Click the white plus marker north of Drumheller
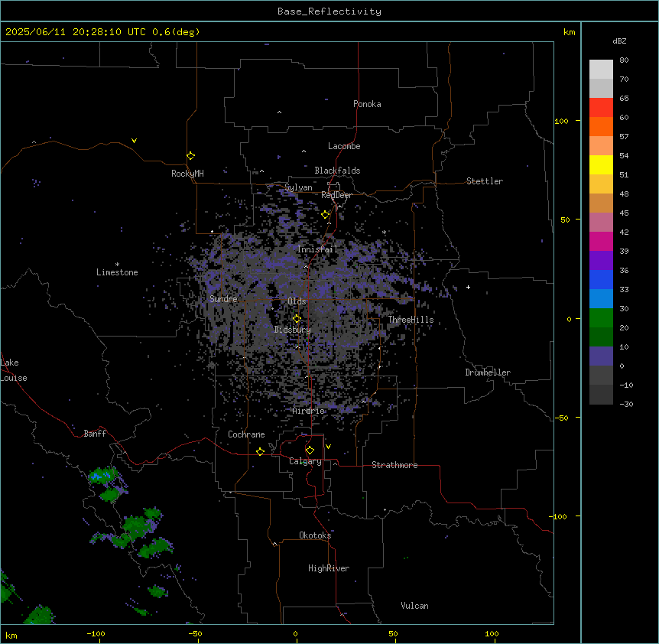659x644 pixels. click(x=468, y=287)
